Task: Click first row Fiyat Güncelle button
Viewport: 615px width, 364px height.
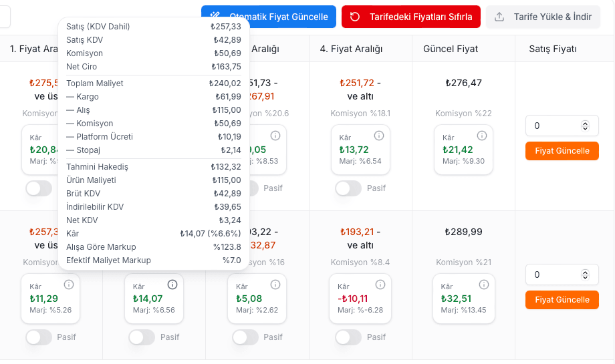Action: [x=562, y=151]
